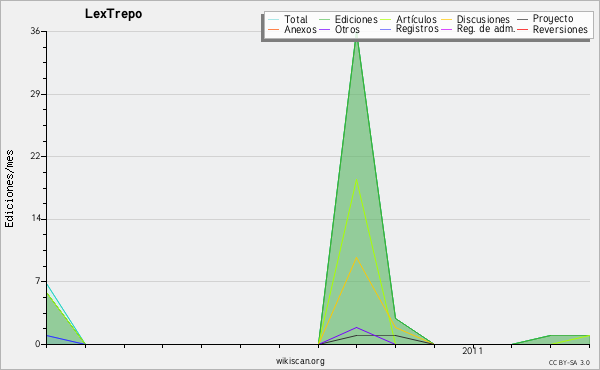Select the Total legend entry
The image size is (600, 370).
296,19
